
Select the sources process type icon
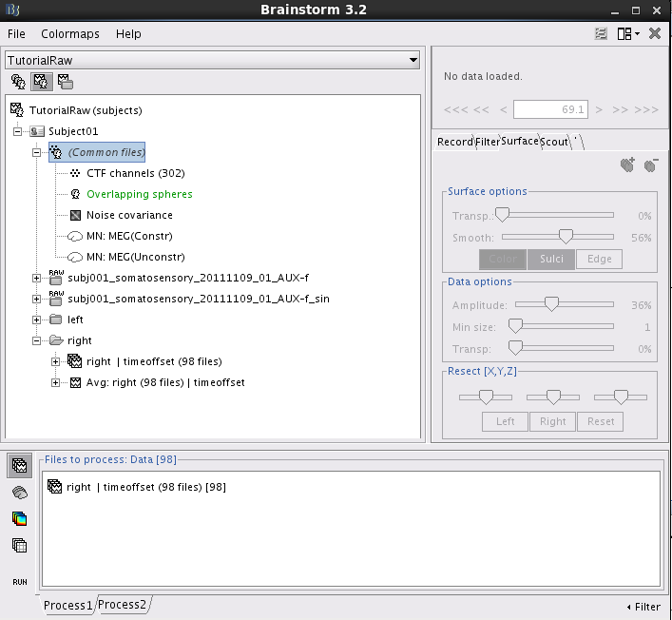[19, 493]
